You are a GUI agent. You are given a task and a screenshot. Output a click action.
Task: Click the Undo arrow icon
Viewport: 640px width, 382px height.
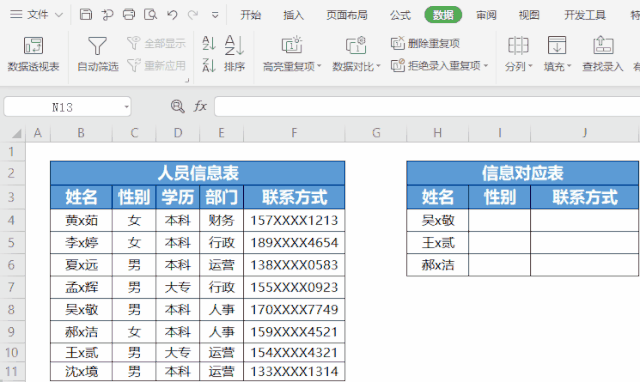pyautogui.click(x=172, y=15)
